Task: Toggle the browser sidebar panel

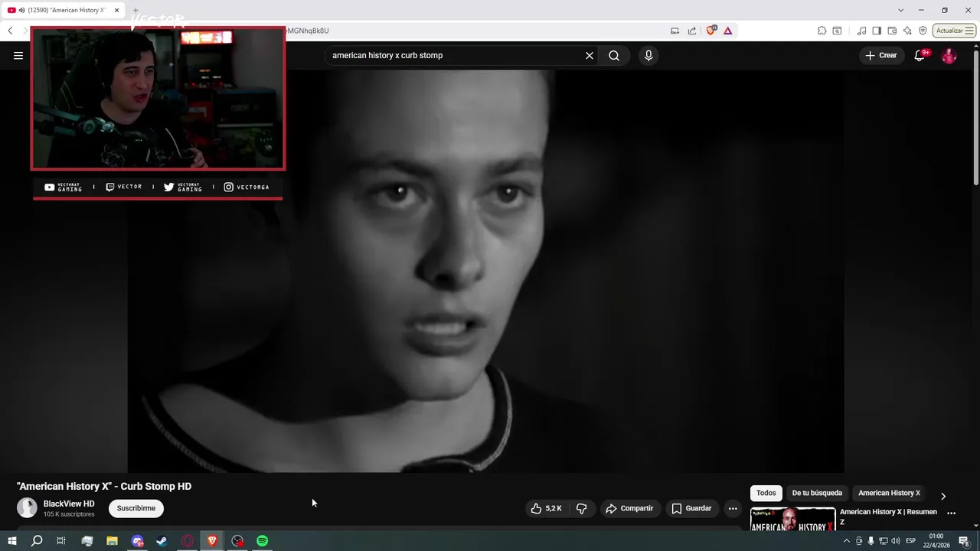Action: pos(877,31)
